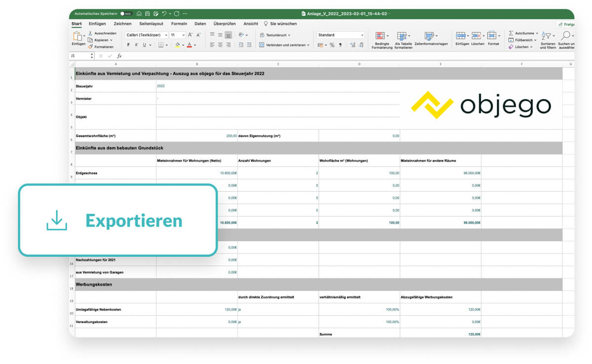Center text horizontally
Screen dimensions: 592x364
pyautogui.click(x=220, y=45)
